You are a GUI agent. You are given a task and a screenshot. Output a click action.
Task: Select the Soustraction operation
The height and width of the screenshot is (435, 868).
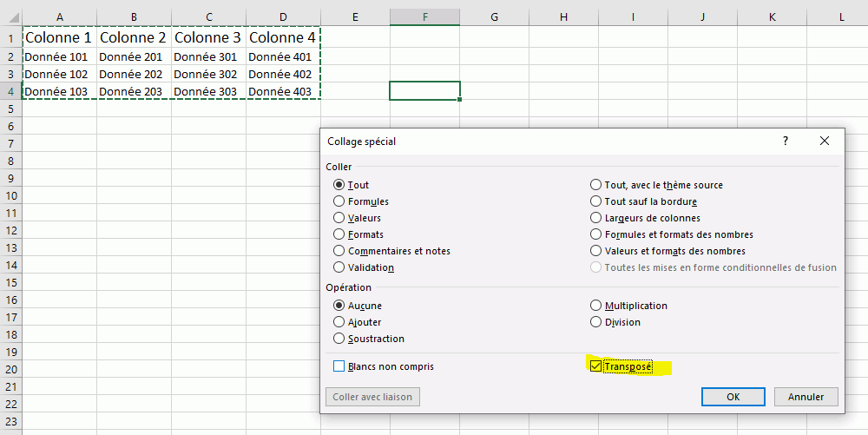[x=339, y=339]
